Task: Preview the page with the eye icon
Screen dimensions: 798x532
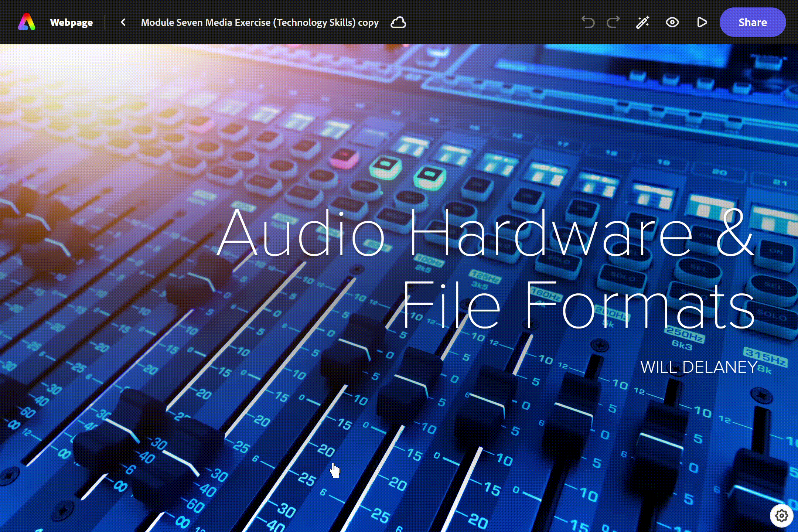Action: click(x=672, y=22)
